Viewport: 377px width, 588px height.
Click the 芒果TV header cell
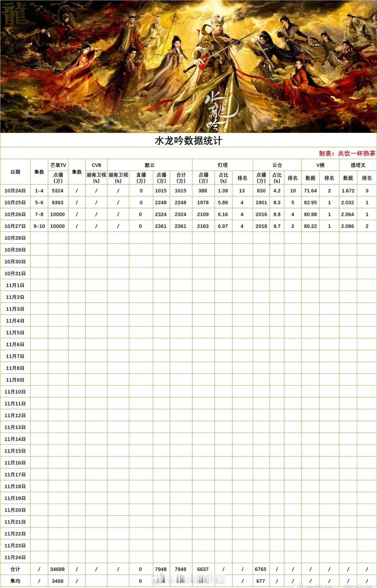point(58,165)
